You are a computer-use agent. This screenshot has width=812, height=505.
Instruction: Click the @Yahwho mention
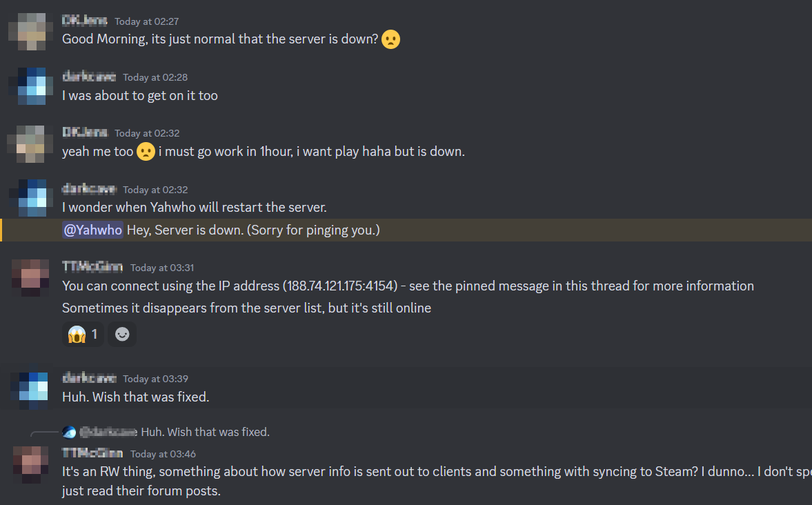92,230
